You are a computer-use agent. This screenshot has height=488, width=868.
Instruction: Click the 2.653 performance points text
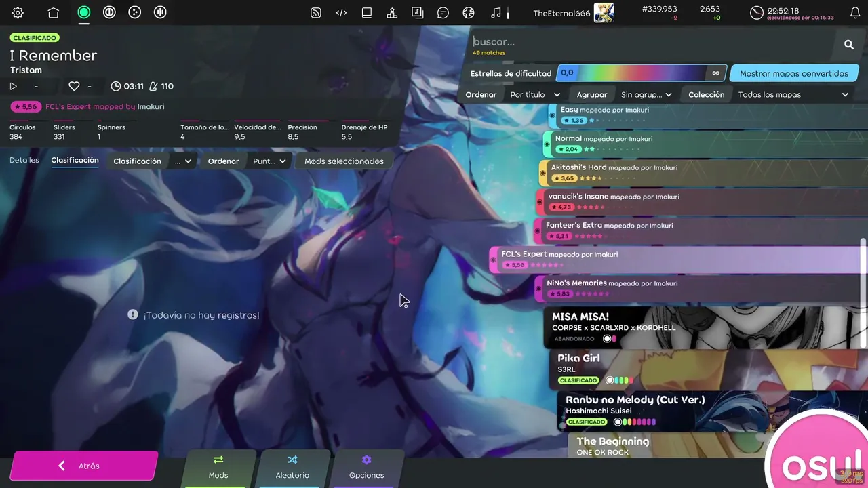(709, 9)
